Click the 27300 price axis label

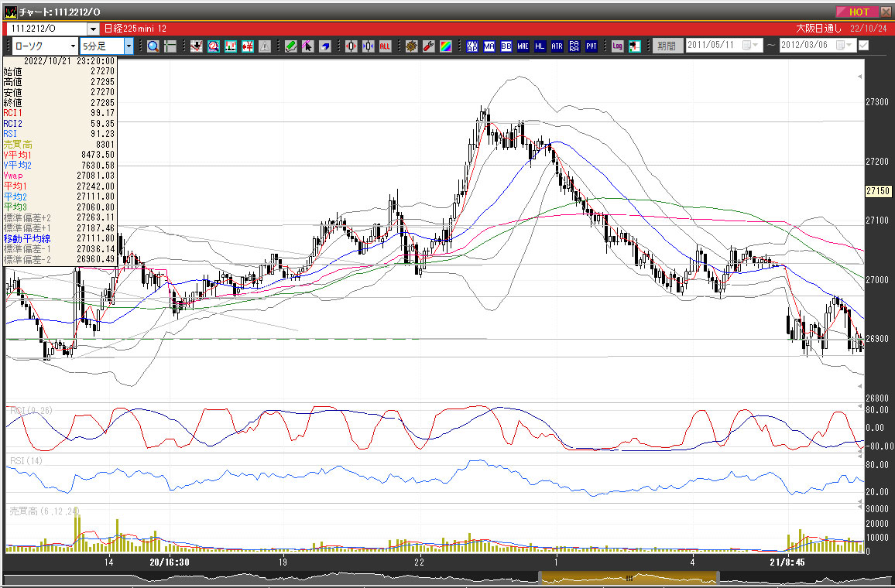coord(877,102)
